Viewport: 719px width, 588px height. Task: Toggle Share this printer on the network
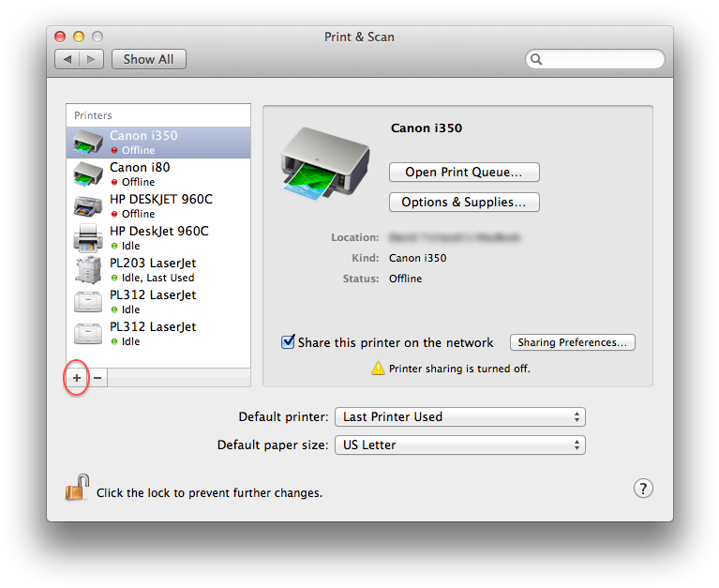(x=289, y=342)
